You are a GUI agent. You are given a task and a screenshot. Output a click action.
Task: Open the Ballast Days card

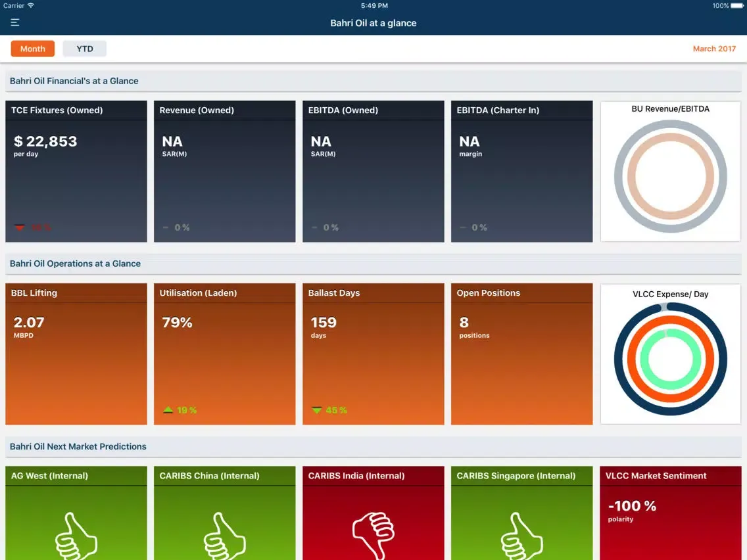point(373,354)
